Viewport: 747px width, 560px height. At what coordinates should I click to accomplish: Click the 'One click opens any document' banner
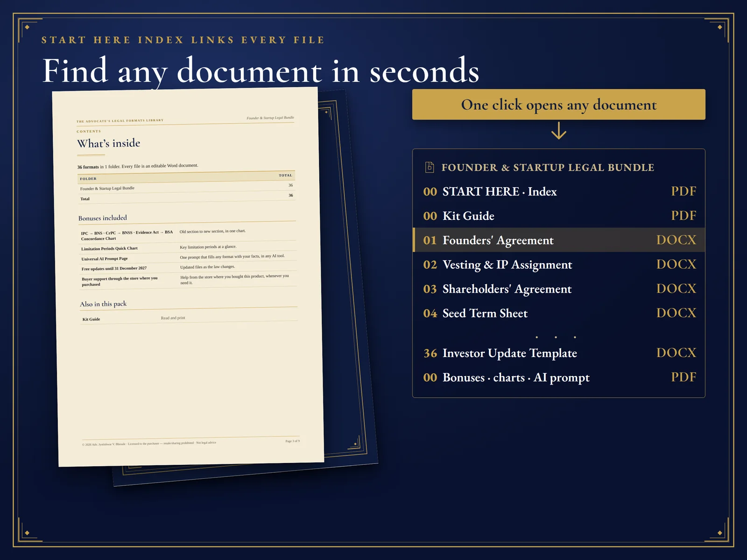coord(558,105)
